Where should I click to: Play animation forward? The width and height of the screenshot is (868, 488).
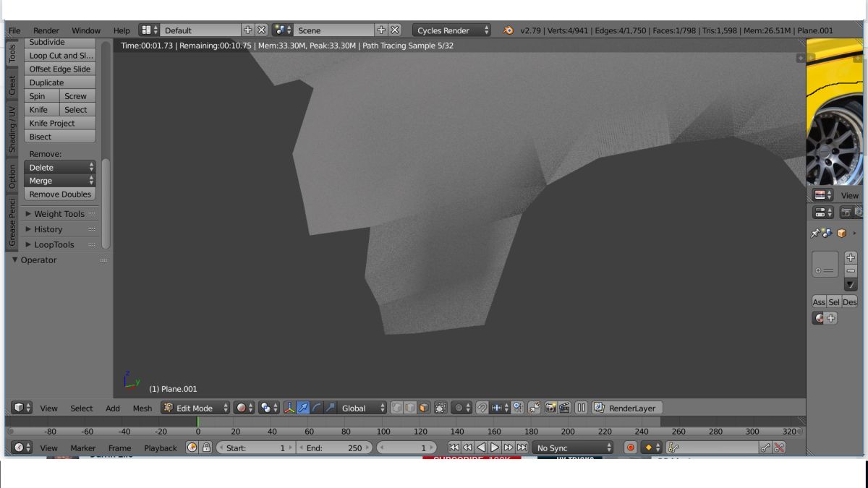point(495,448)
